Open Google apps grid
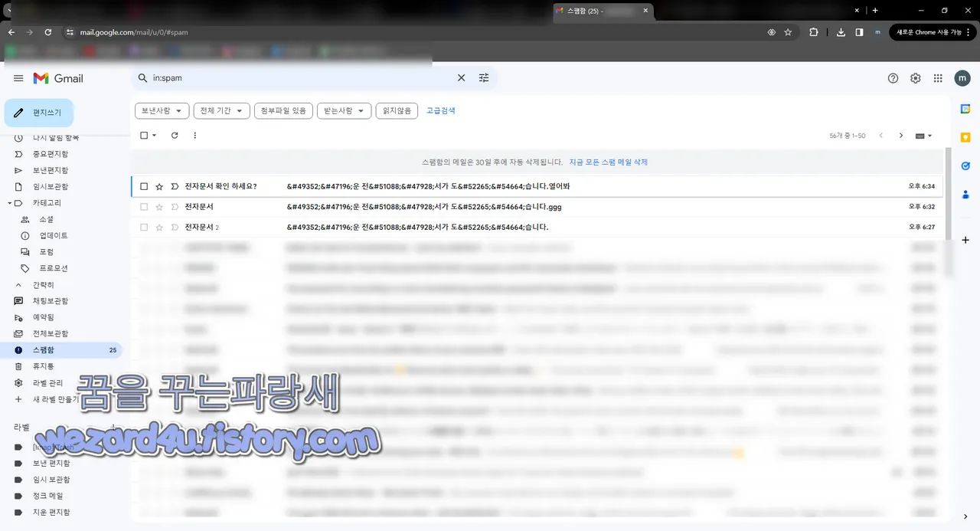This screenshot has width=980, height=531. click(x=938, y=78)
